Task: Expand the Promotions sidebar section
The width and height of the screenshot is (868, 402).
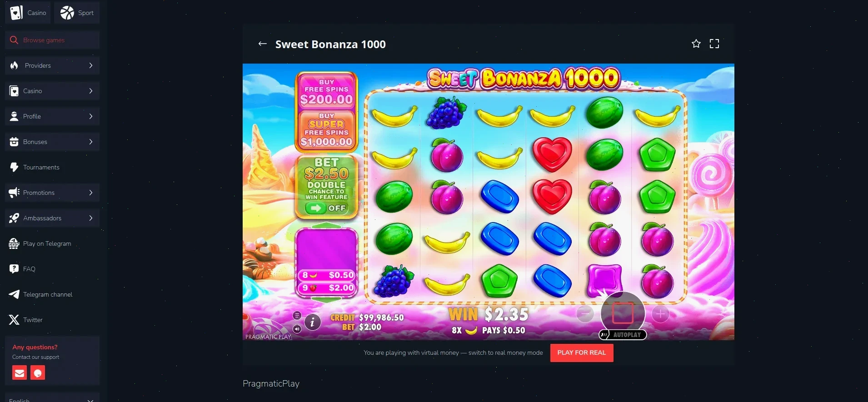Action: coord(52,193)
